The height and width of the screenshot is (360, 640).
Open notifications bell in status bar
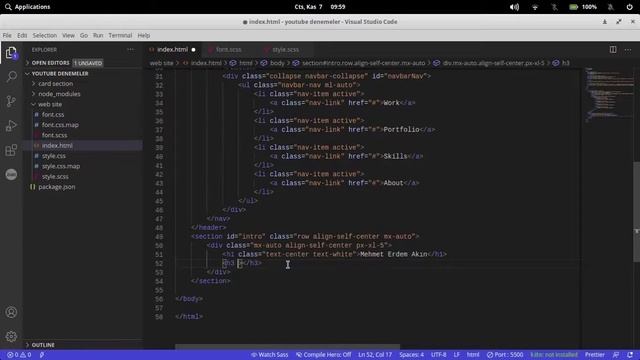point(630,355)
